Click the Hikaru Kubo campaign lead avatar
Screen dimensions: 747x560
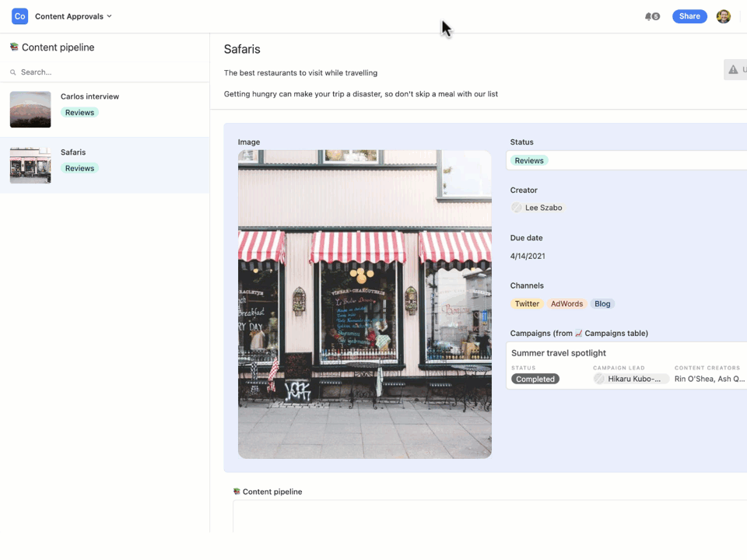click(599, 379)
